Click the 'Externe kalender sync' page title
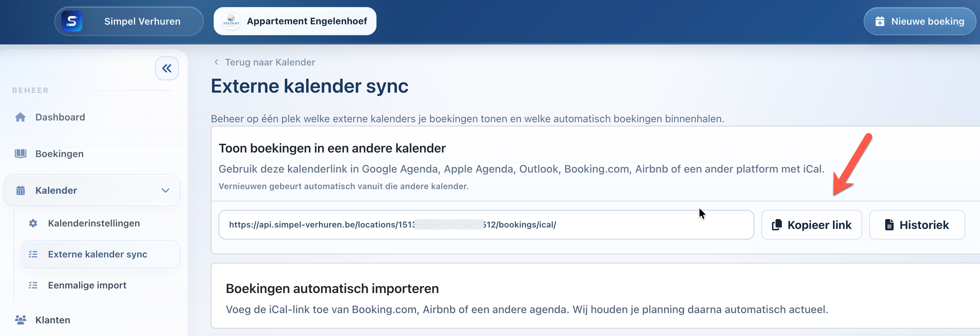The image size is (980, 336). [309, 86]
